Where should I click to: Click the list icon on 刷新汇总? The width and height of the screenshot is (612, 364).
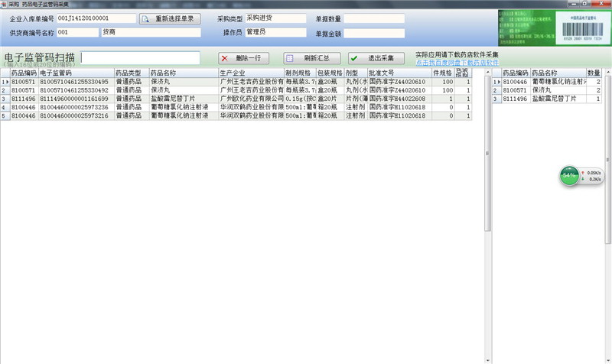(291, 58)
